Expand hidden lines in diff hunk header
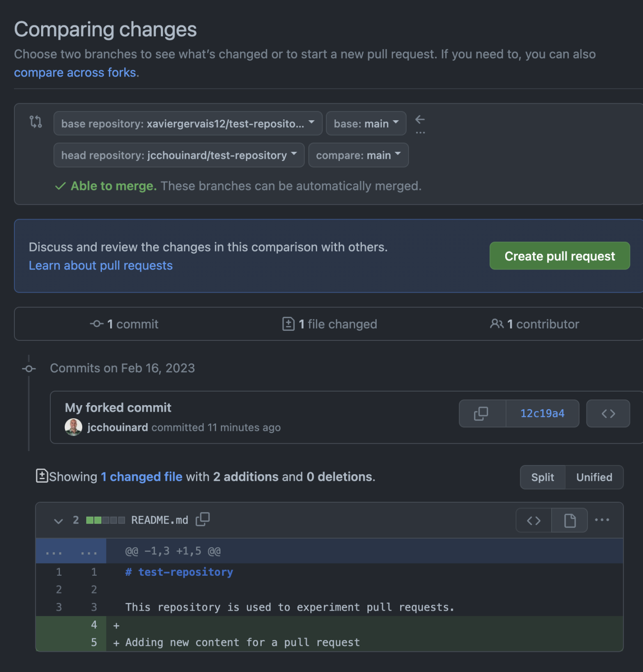Image resolution: width=643 pixels, height=672 pixels. point(71,551)
